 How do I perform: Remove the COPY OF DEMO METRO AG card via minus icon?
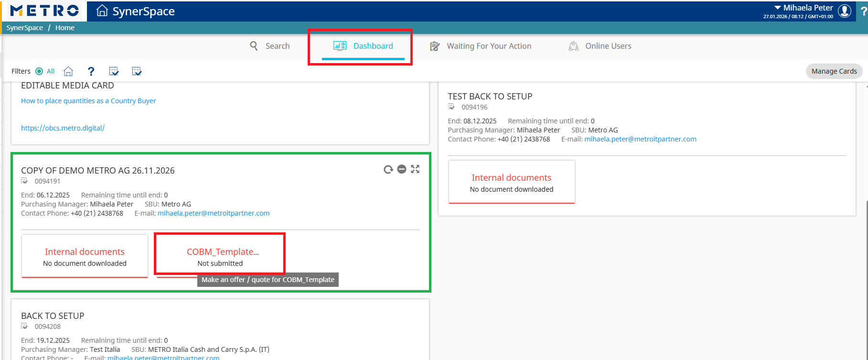pyautogui.click(x=402, y=169)
